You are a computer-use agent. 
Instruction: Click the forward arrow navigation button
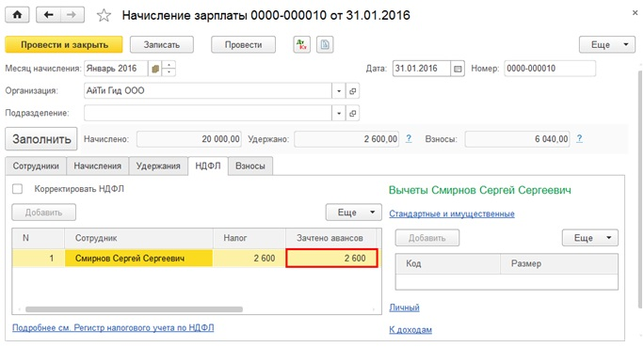(x=72, y=15)
